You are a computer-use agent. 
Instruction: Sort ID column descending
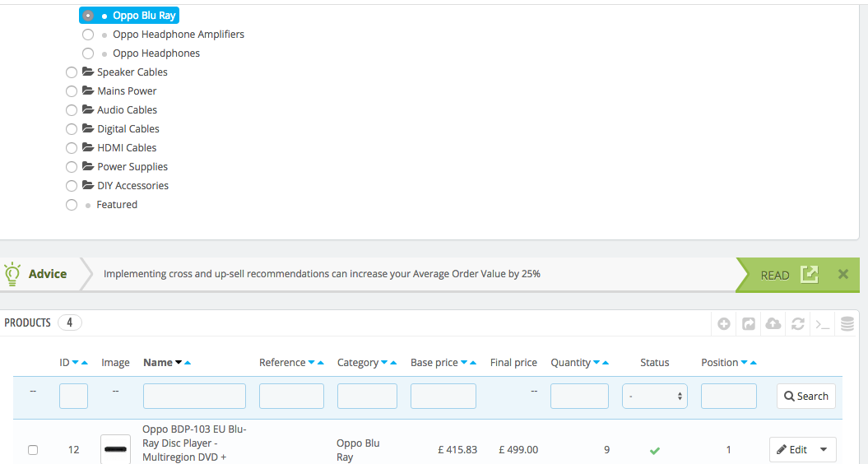(x=76, y=363)
